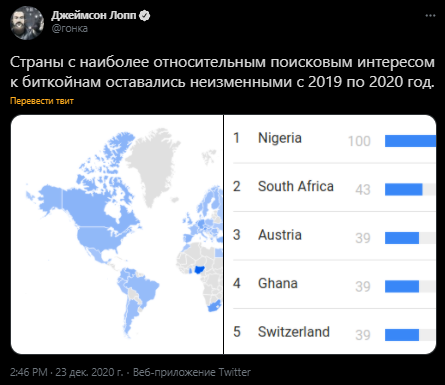Click Nigeria's full blue interest bar
Image resolution: width=445 pixels, height=385 pixels.
pyautogui.click(x=410, y=141)
